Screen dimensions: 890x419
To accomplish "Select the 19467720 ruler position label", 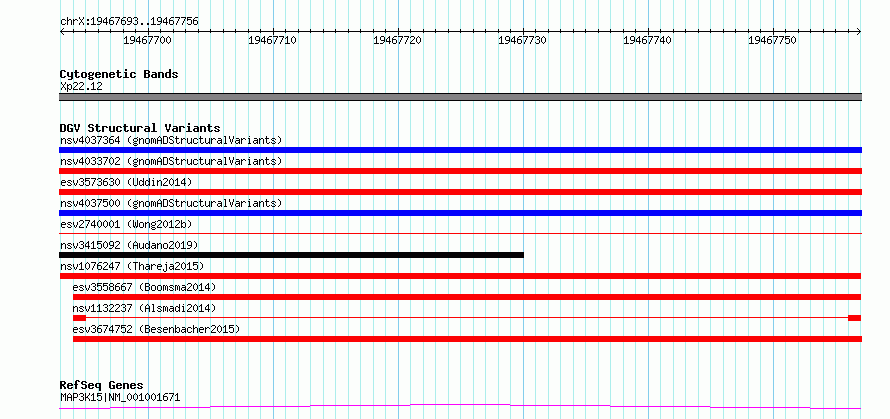I will coord(397,40).
